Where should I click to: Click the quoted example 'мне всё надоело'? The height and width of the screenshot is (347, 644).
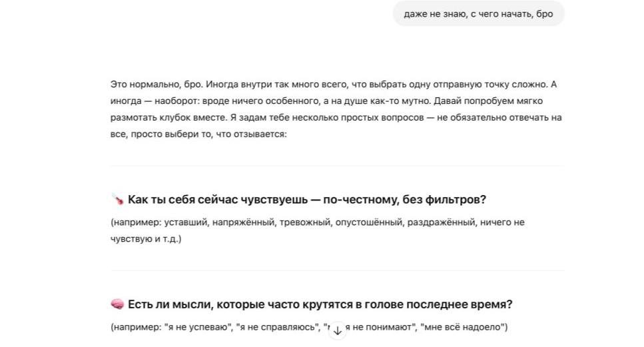pos(462,327)
